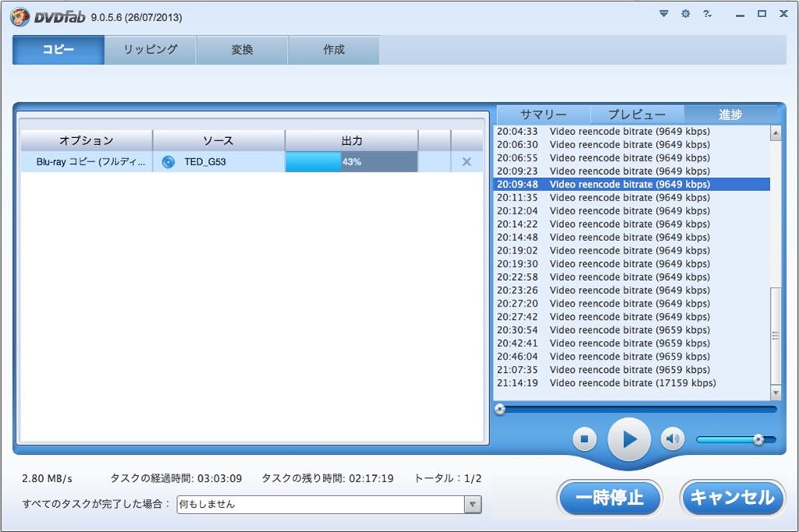Screen dimensions: 799x532
Task: Select the 20:06:30 log entry
Action: 632,145
